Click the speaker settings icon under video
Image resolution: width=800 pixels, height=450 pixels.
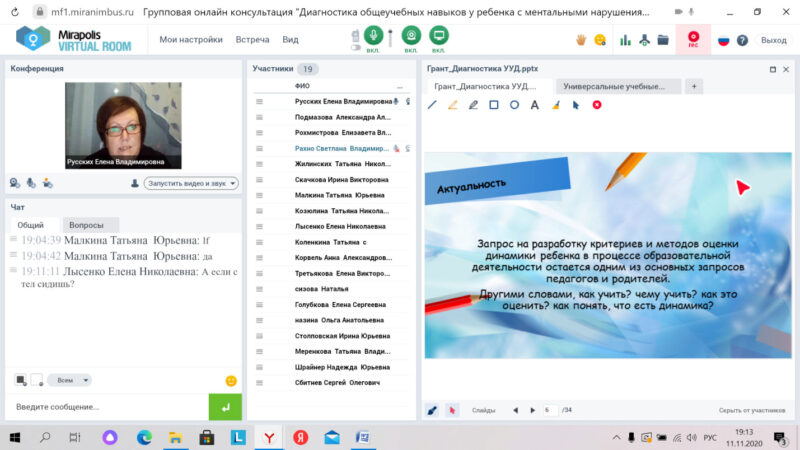coord(47,183)
